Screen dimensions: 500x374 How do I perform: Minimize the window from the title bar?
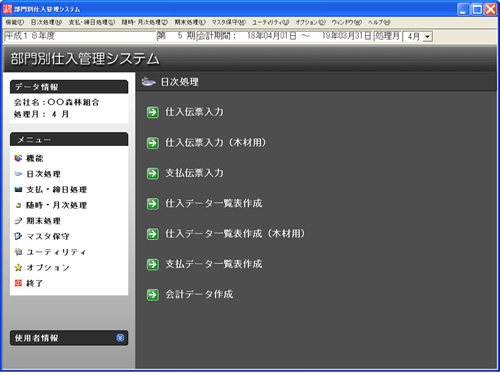coord(463,9)
